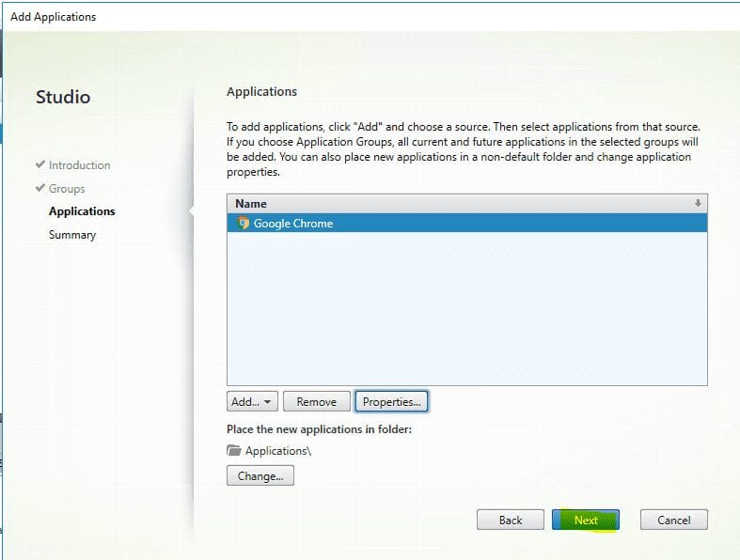Go to the Groups step
Viewport: 740px width, 560px height.
click(67, 189)
